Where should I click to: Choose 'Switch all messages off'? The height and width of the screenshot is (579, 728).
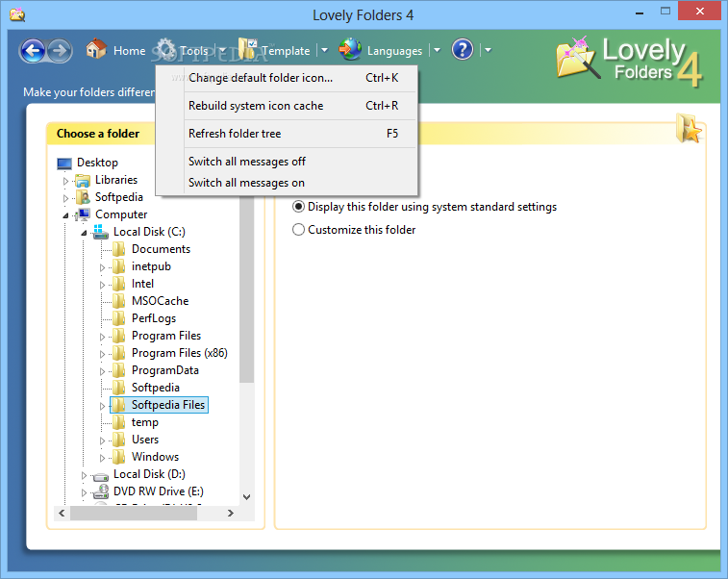tap(287, 162)
